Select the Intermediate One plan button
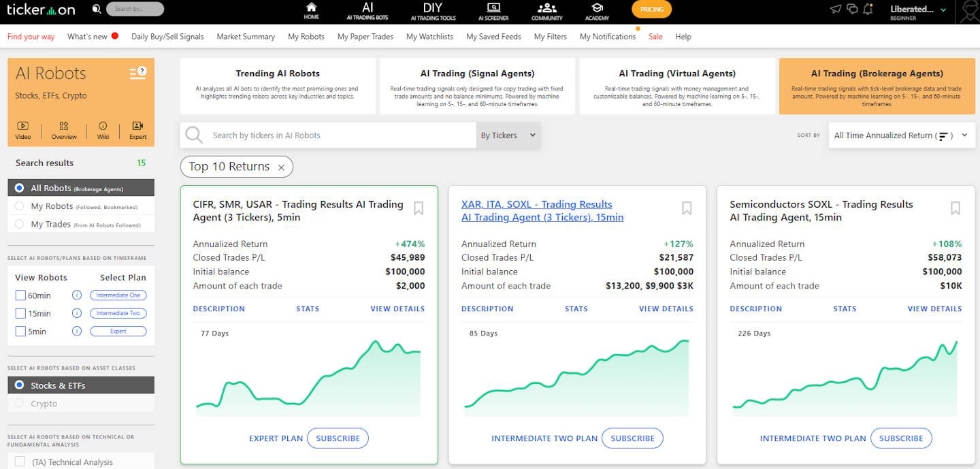Image resolution: width=980 pixels, height=469 pixels. click(x=118, y=295)
